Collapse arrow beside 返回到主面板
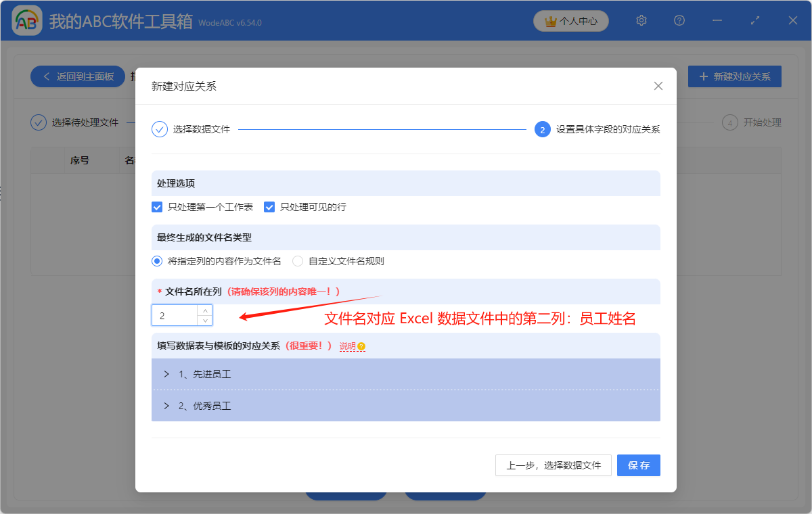Image resolution: width=812 pixels, height=514 pixels. pyautogui.click(x=46, y=76)
